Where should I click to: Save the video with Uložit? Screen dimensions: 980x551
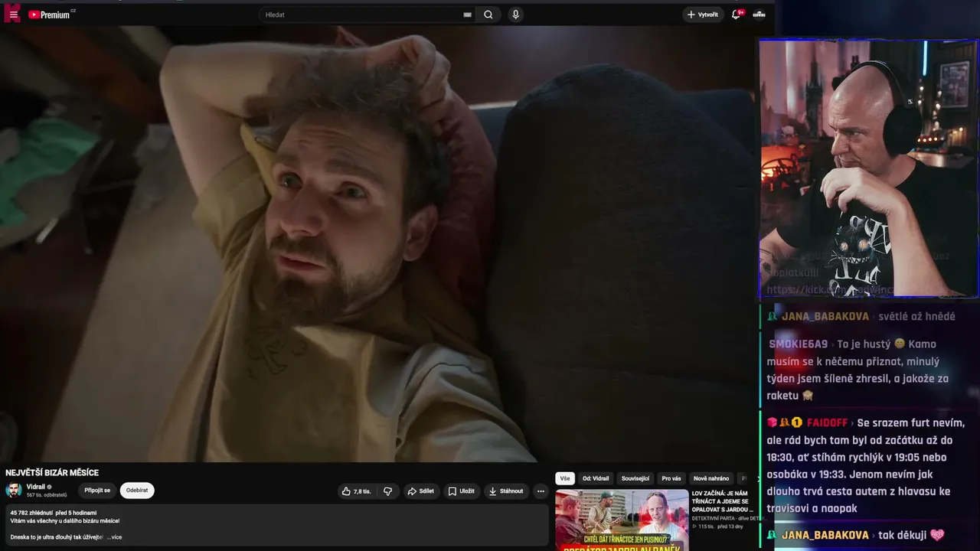(x=462, y=491)
